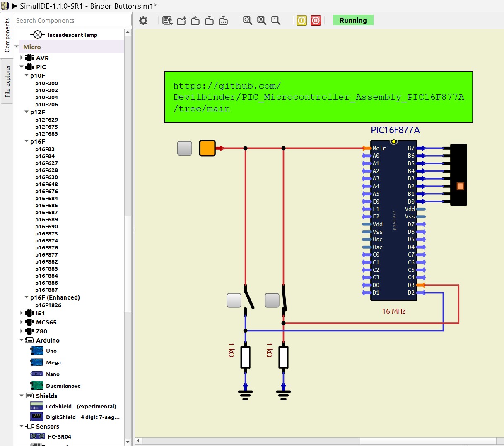Toggle the orange push button near Mclr
The image size is (504, 446).
207,148
